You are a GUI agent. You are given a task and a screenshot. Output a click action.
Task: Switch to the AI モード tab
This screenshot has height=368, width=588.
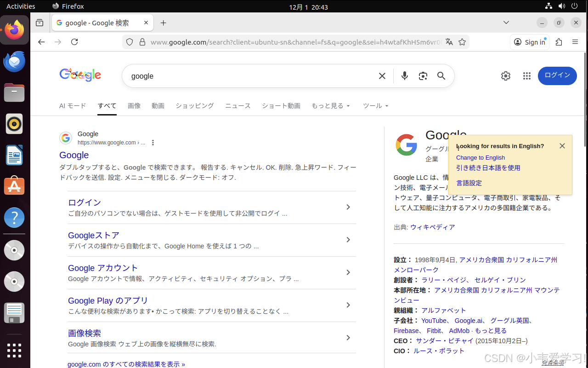(x=73, y=106)
